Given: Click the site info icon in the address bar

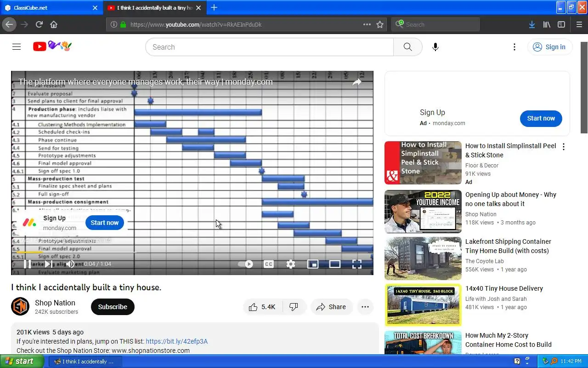Looking at the screenshot, I should (114, 24).
